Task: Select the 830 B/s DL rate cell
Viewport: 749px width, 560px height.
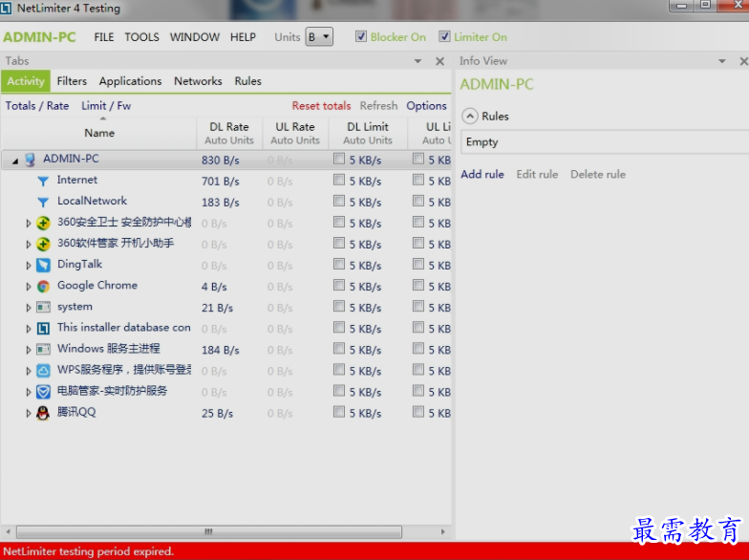Action: click(220, 161)
